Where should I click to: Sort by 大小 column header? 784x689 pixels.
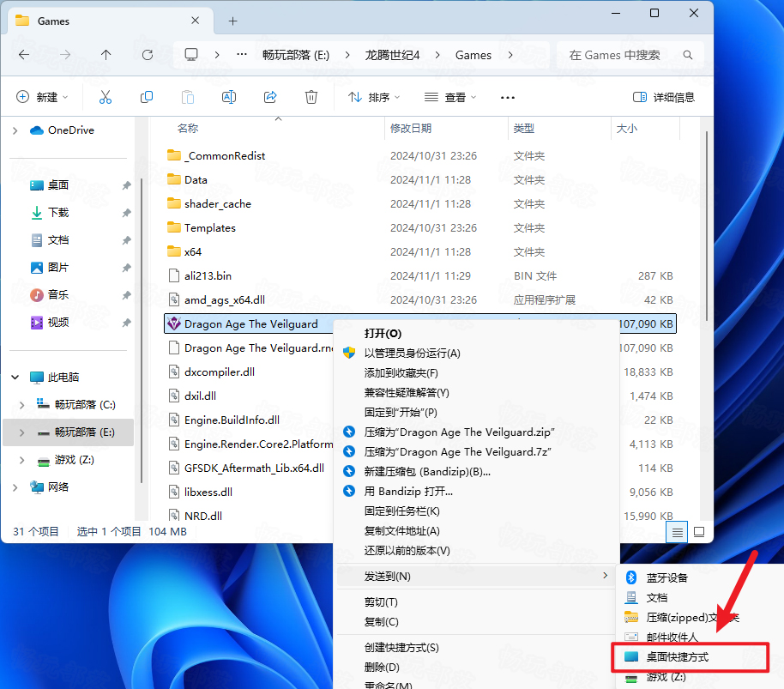click(x=627, y=129)
